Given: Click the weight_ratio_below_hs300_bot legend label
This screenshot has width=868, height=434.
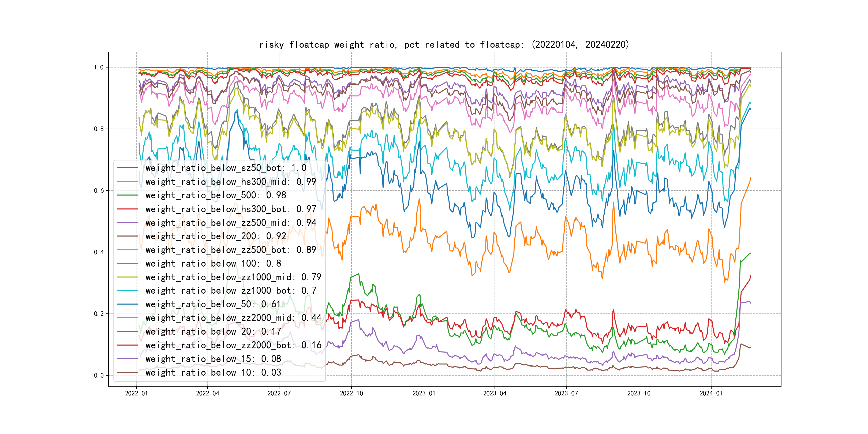Looking at the screenshot, I should (230, 209).
